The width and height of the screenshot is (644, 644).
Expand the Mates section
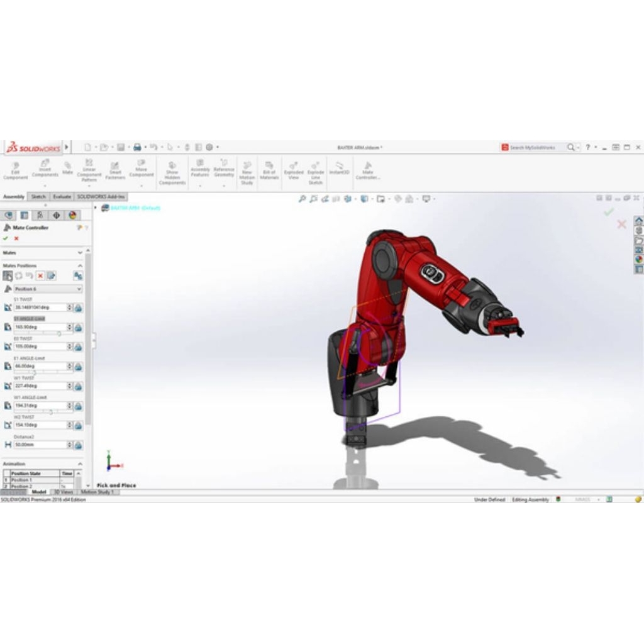click(x=80, y=253)
